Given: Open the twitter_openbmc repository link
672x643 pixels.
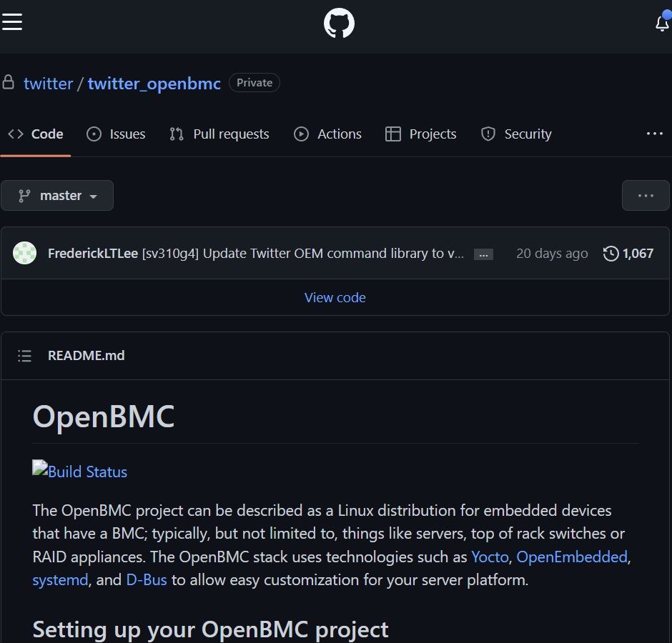Looking at the screenshot, I should [x=154, y=83].
